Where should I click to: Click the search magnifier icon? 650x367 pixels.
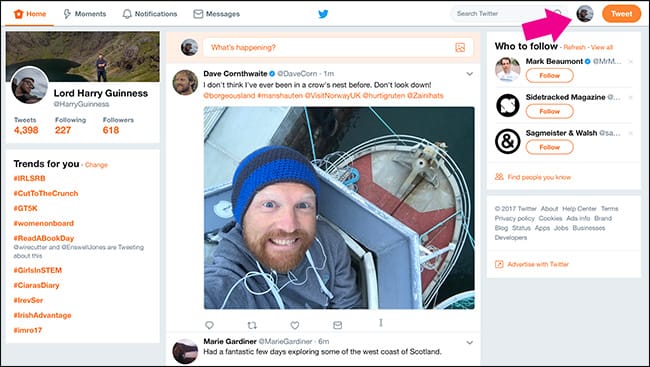(558, 13)
